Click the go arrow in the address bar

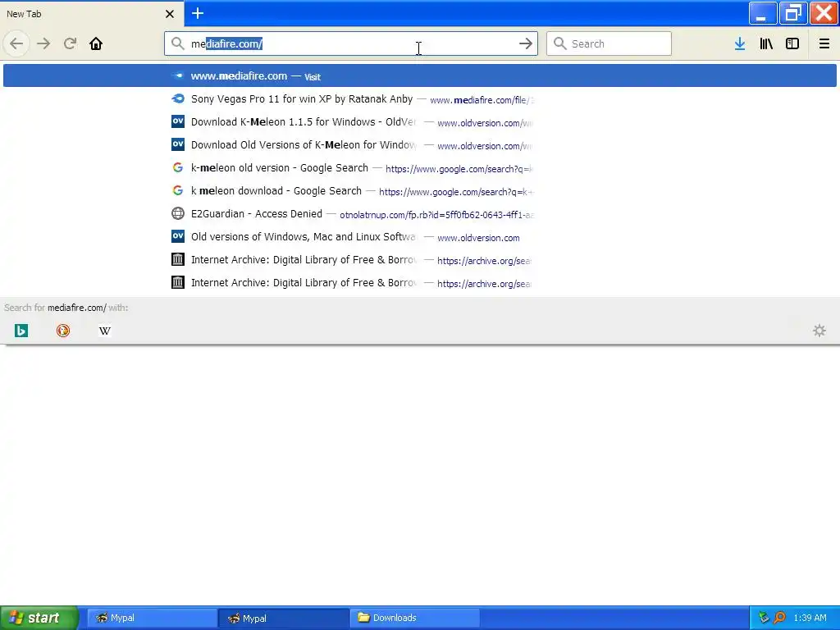526,43
